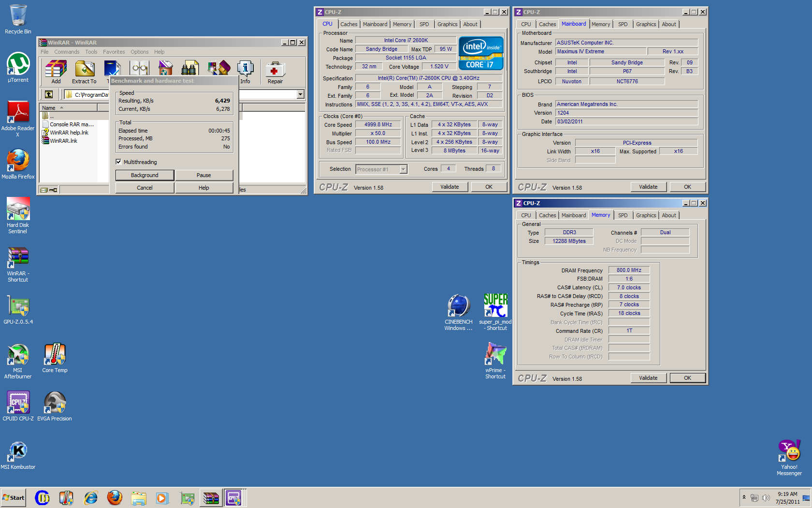Show hidden icons in system tray

(x=744, y=497)
